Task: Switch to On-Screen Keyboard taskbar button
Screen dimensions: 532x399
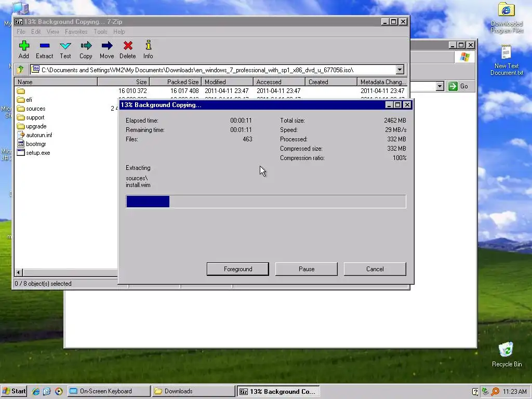Action: click(109, 391)
